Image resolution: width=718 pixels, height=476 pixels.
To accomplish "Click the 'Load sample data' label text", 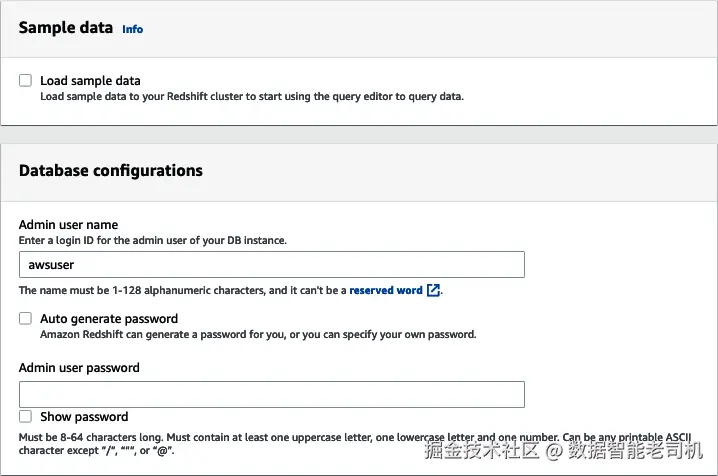I will click(90, 81).
